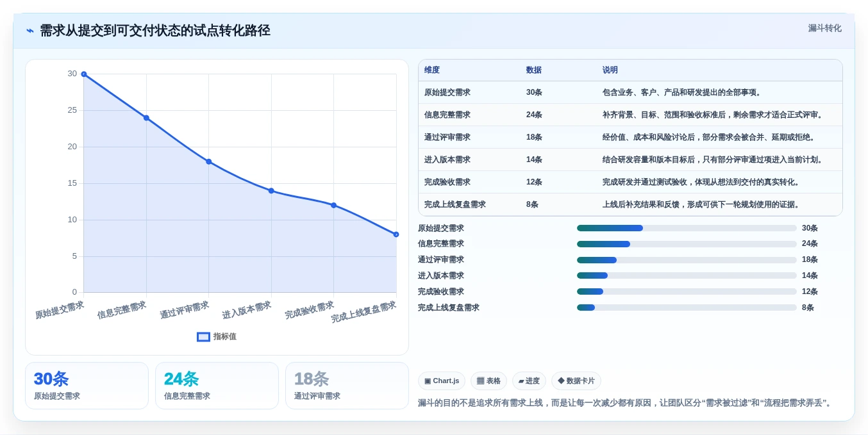The width and height of the screenshot is (868, 435).
Task: Click the x-axis label 进入版本需求
Action: coord(247,310)
